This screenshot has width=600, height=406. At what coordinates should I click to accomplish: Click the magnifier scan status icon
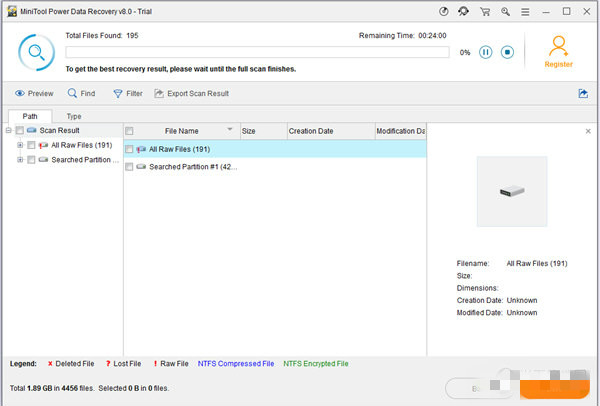coord(36,52)
